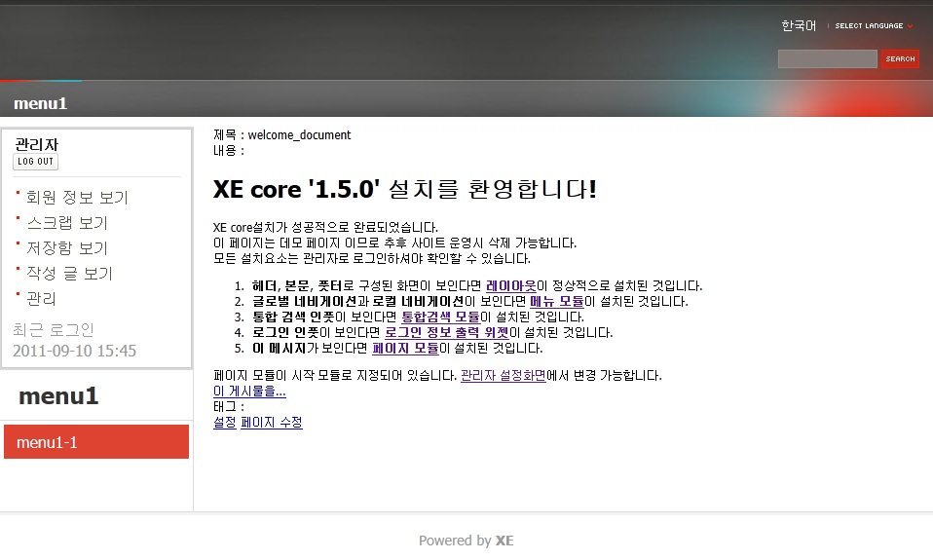Click the welcome_document title text

coord(299,135)
